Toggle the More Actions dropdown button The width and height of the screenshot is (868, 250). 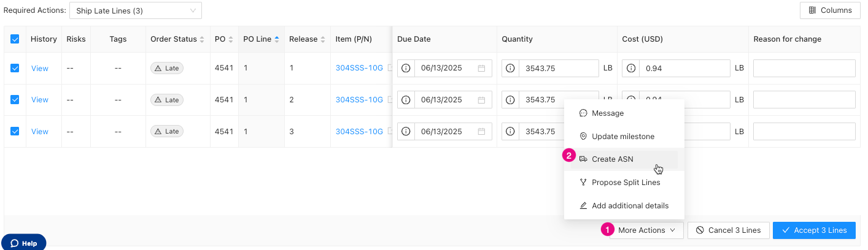[x=647, y=230]
